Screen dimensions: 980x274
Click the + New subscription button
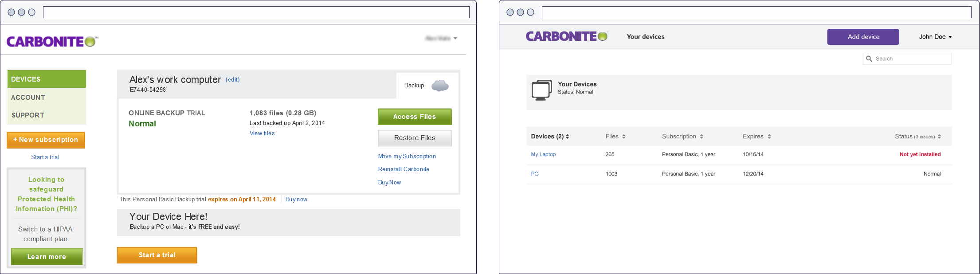[x=46, y=140]
